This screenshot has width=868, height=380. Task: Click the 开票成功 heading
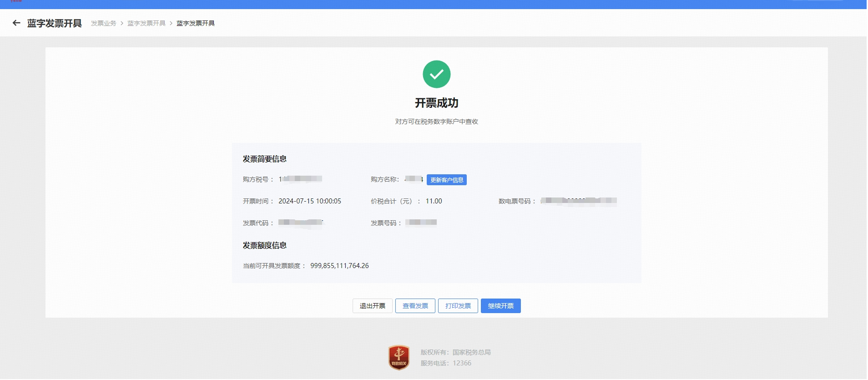pos(436,103)
